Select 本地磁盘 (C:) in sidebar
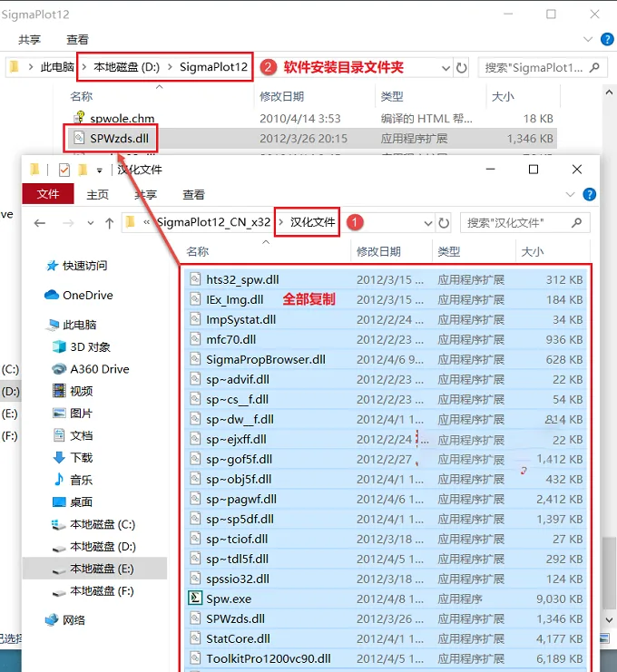The width and height of the screenshot is (617, 672). (x=93, y=524)
